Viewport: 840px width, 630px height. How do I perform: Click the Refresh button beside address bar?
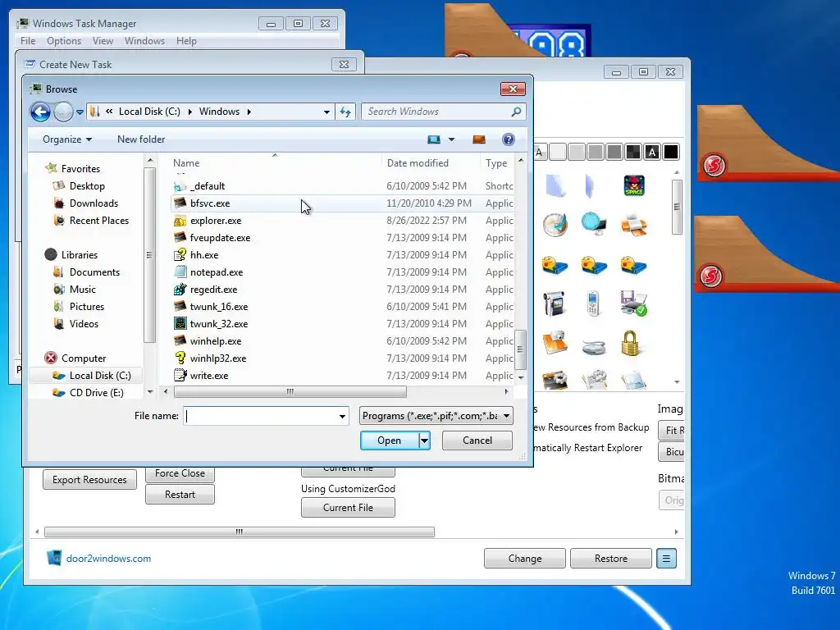[x=345, y=112]
